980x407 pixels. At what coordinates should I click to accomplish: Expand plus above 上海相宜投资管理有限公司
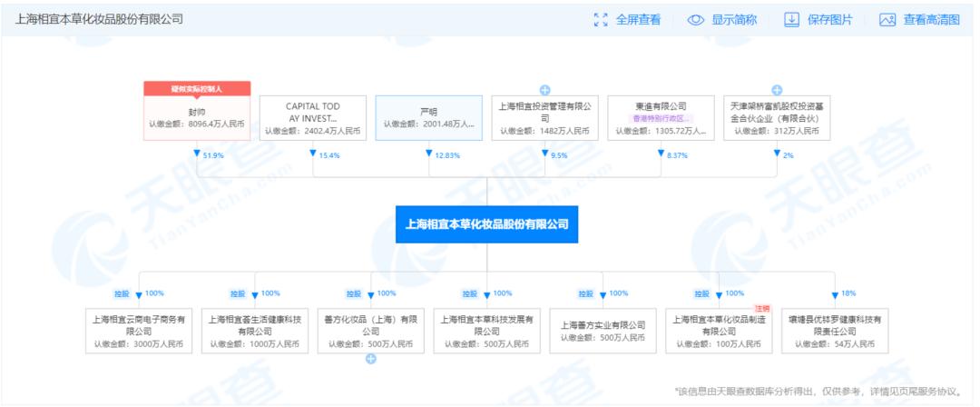pyautogui.click(x=544, y=90)
